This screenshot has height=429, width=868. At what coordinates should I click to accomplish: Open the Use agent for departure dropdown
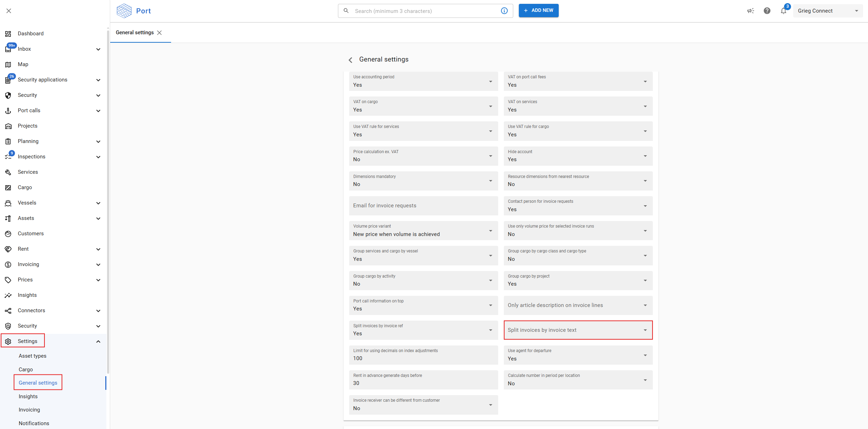click(578, 355)
